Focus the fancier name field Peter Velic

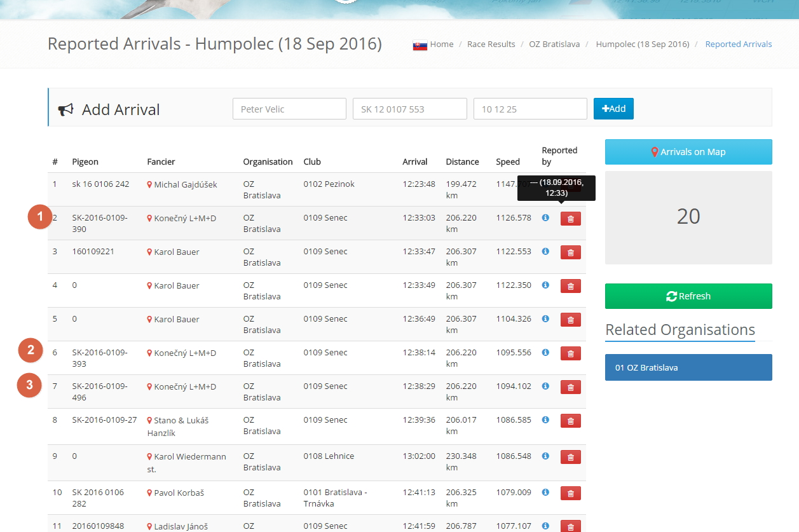[x=289, y=109]
